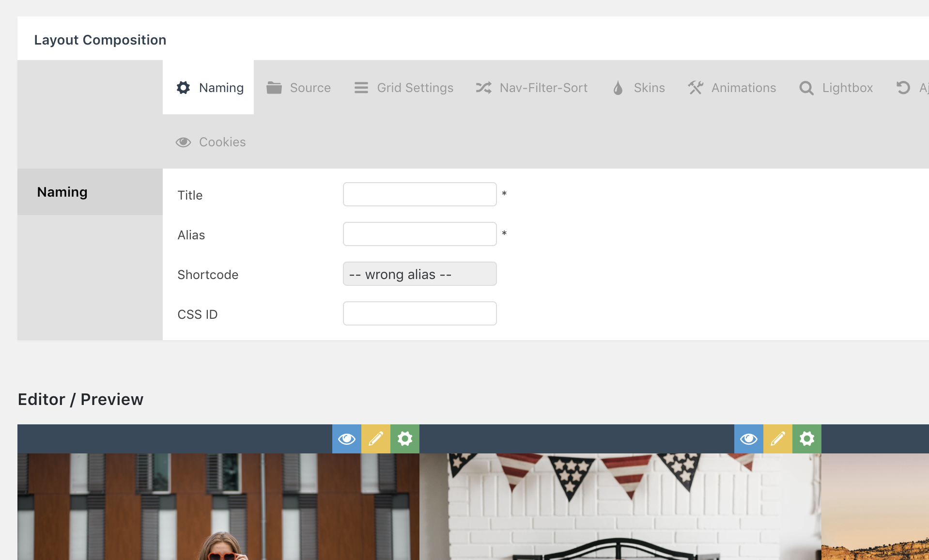This screenshot has height=560, width=929.
Task: Click yellow pencil edit icon on first item
Action: pyautogui.click(x=376, y=439)
